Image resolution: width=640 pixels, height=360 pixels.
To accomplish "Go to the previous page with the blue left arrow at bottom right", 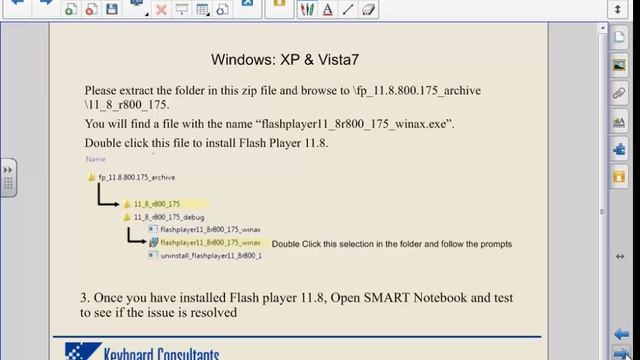I will (622, 334).
